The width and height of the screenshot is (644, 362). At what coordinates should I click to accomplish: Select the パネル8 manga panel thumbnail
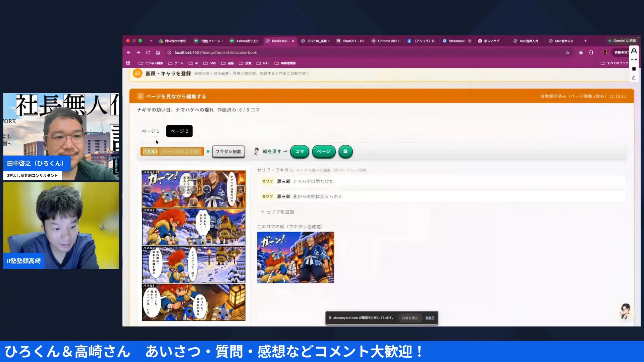(194, 302)
